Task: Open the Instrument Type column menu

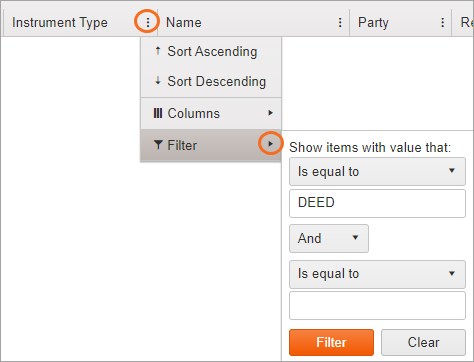Action: (147, 22)
